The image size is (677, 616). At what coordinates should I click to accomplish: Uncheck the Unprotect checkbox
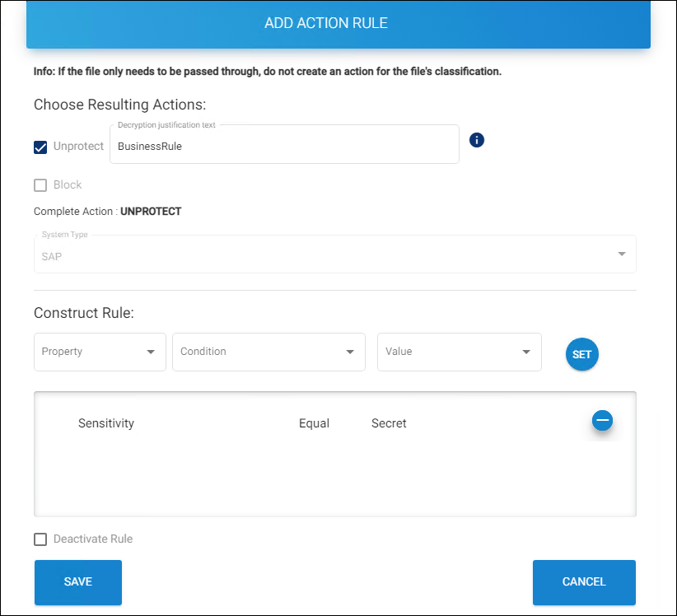coord(40,147)
